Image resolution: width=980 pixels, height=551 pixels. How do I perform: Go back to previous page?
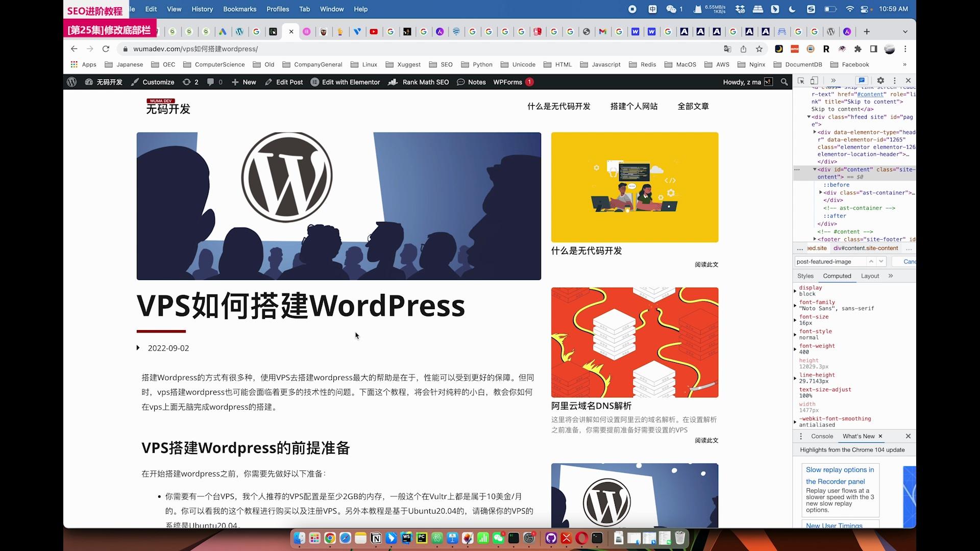click(74, 49)
